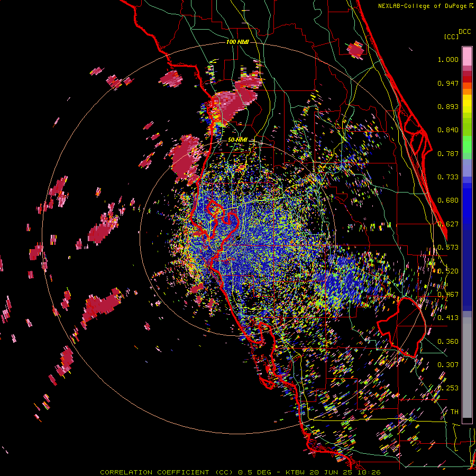
Task: Select the 0.573 legend value
Action: [448, 248]
